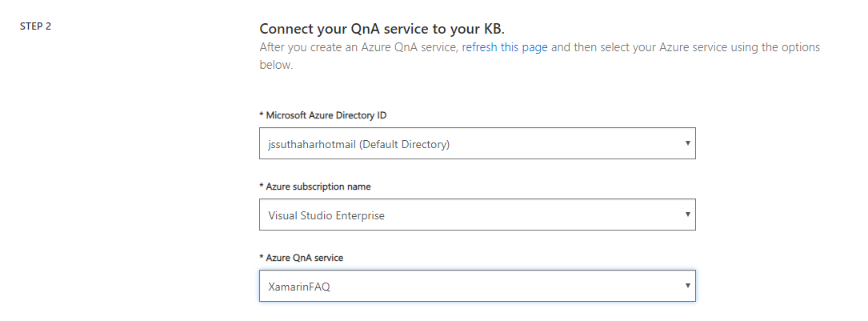Click the 'Connect your QnA service to your KB' heading
Screen dimensions: 868x321
pos(382,30)
